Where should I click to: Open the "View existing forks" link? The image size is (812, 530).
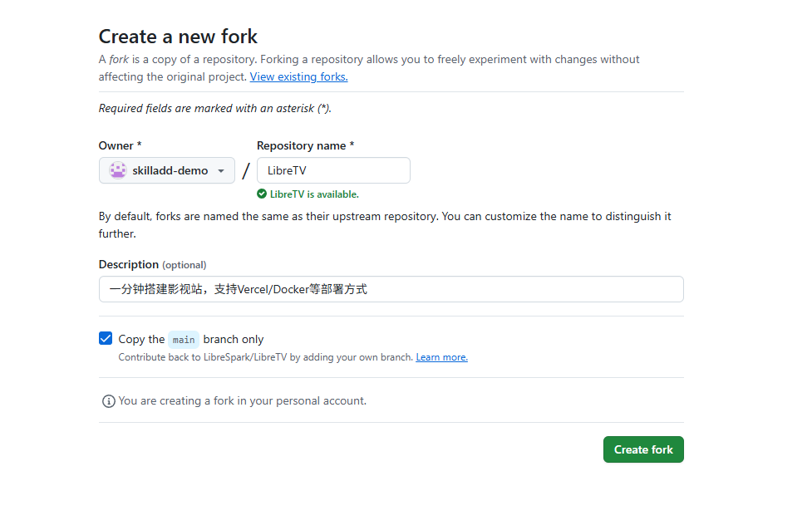[x=298, y=76]
